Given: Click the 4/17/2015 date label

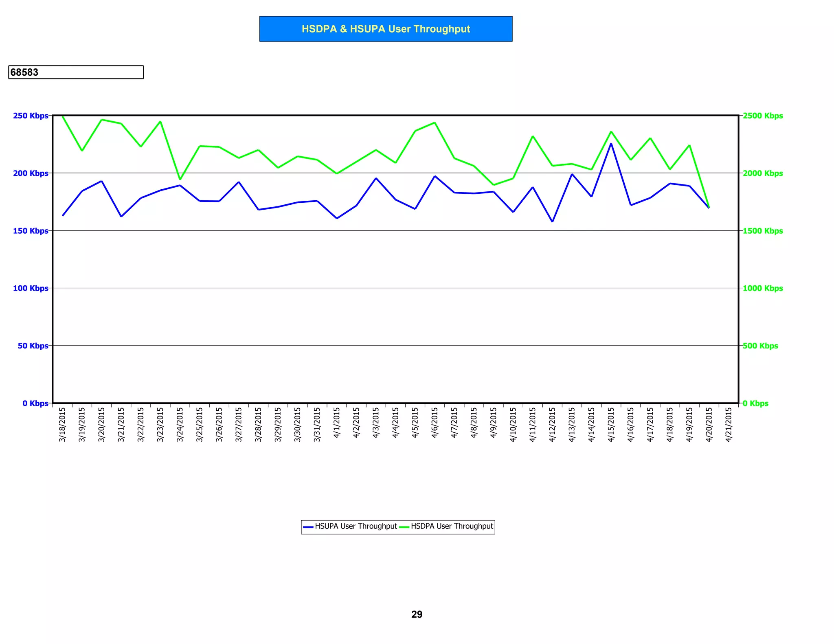Looking at the screenshot, I should (650, 425).
